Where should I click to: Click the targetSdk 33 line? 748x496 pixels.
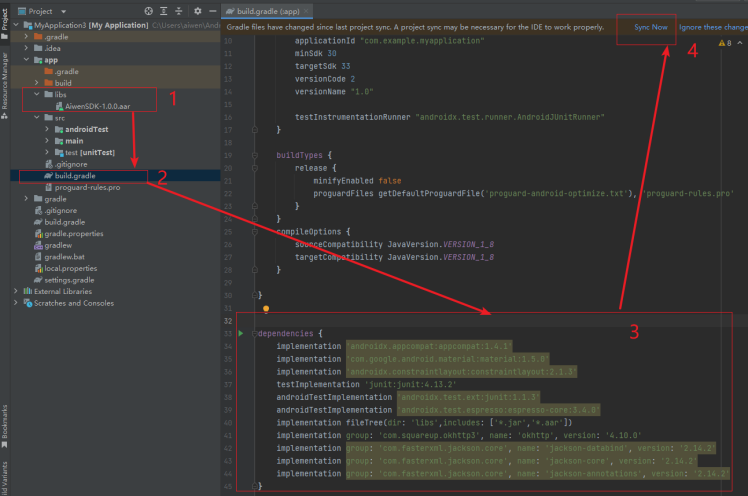point(322,66)
